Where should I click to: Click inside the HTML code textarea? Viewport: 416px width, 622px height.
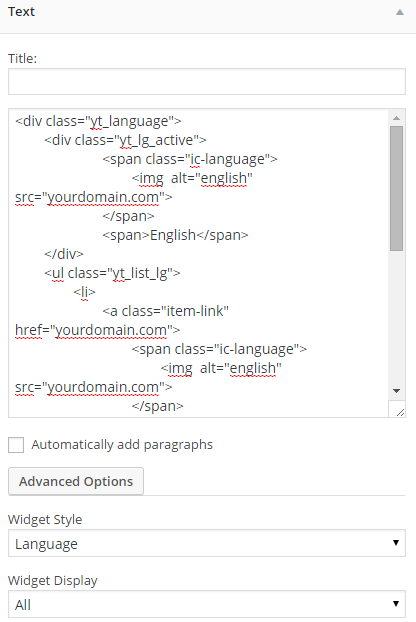coord(198,263)
